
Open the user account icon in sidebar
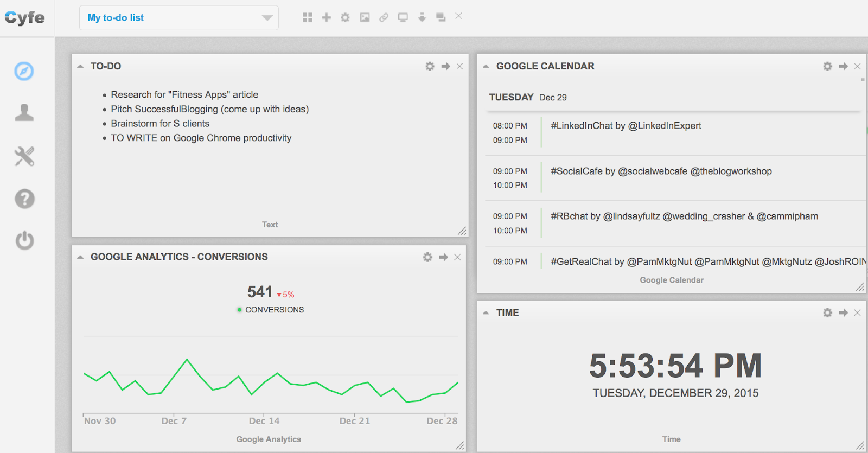(24, 112)
